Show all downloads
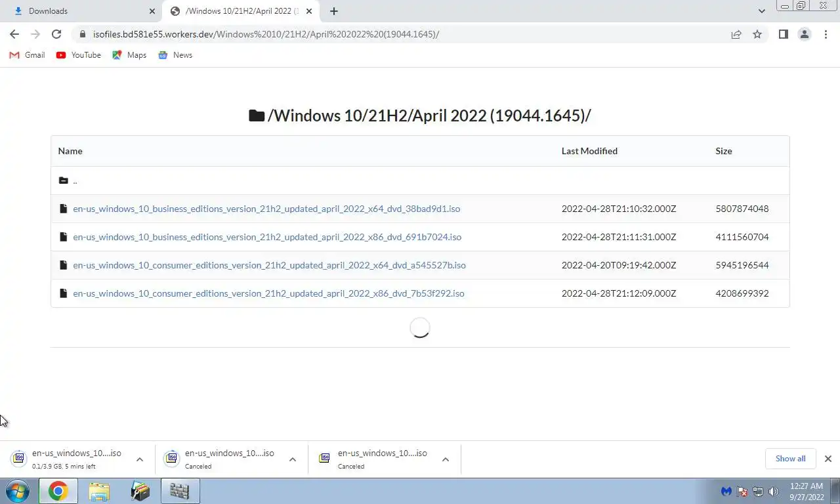The image size is (840, 504). (790, 459)
